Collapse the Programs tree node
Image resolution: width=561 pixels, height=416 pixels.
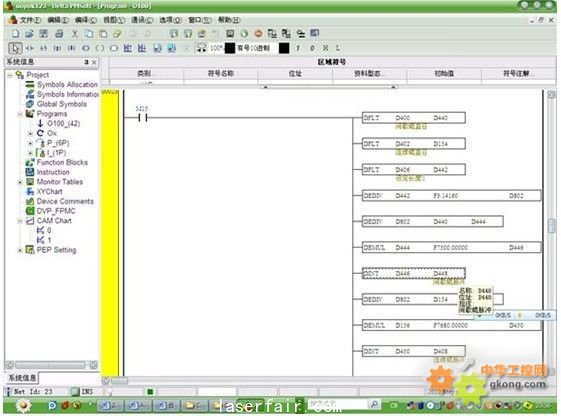click(x=20, y=114)
